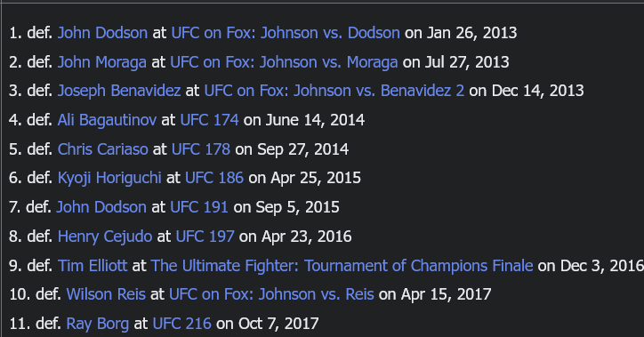This screenshot has height=337, width=644.
Task: Open Johnson vs. Benavidez 2 event link
Action: pyautogui.click(x=334, y=91)
